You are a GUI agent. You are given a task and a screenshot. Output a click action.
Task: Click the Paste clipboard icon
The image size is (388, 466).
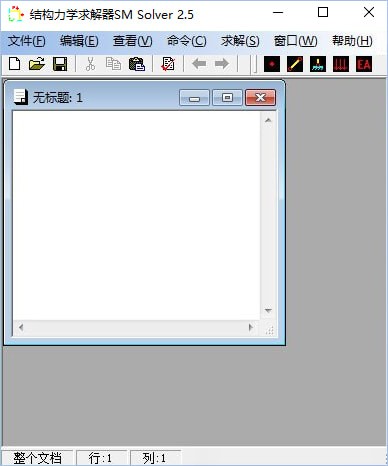(137, 64)
